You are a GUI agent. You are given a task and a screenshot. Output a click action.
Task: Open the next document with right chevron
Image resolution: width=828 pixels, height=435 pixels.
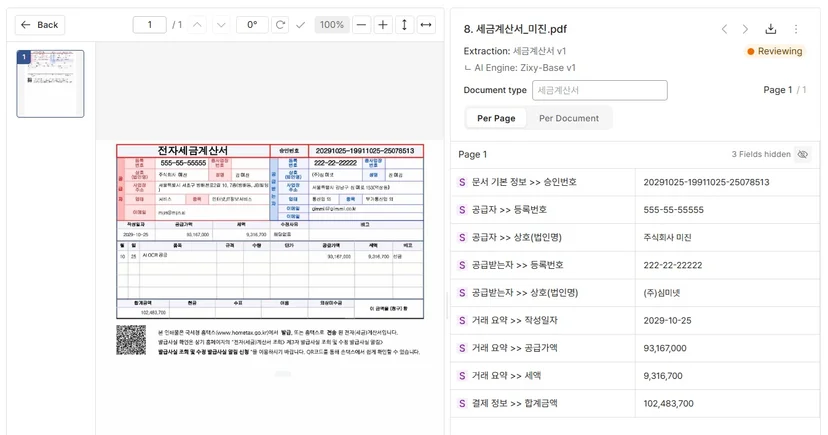745,29
